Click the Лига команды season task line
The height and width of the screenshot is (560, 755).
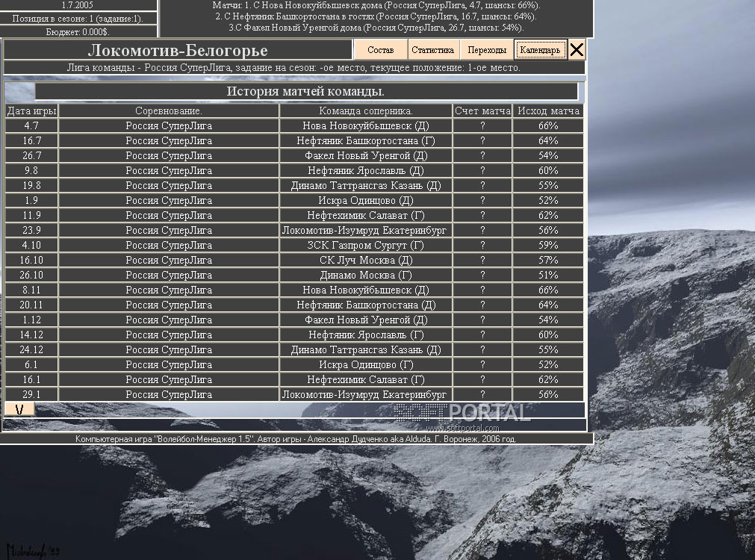point(293,67)
